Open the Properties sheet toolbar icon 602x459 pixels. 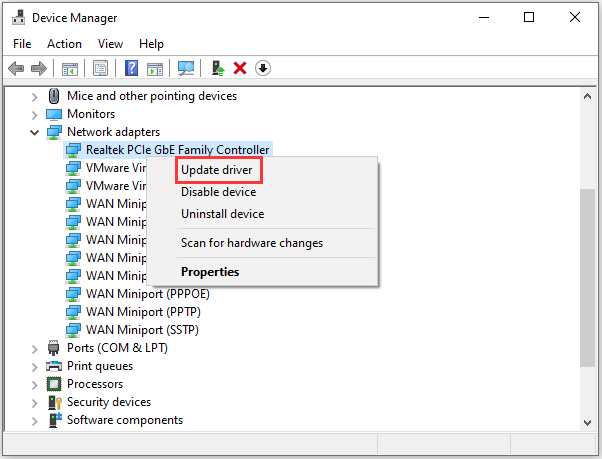[101, 69]
